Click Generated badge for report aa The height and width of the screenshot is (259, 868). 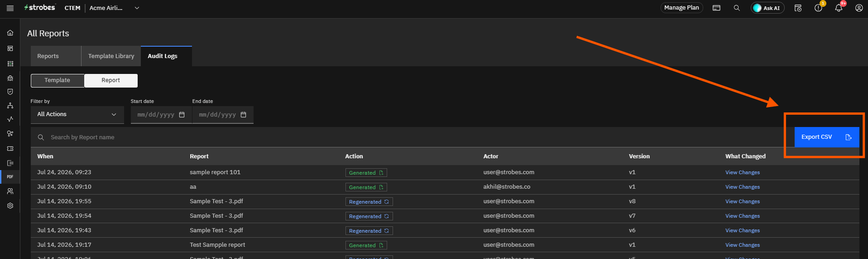pos(366,187)
